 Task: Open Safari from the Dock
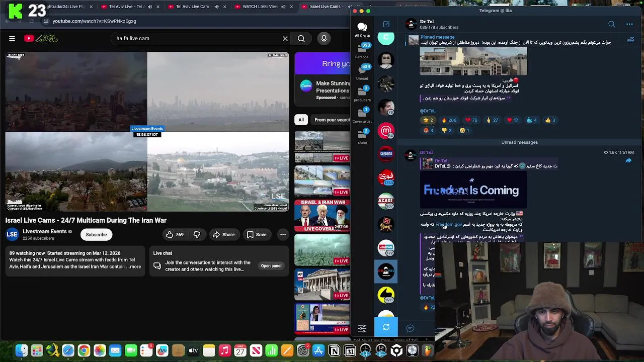pyautogui.click(x=68, y=350)
